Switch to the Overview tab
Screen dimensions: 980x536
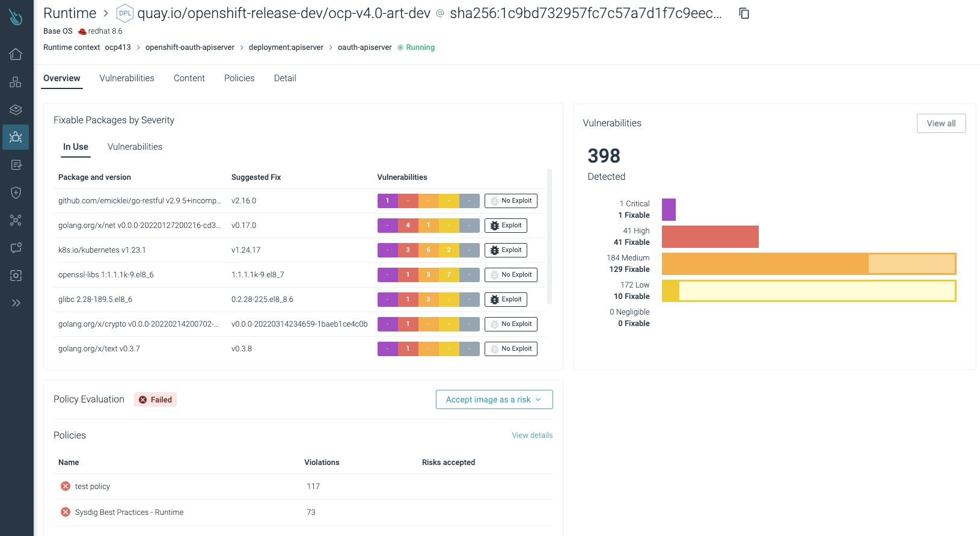[61, 78]
